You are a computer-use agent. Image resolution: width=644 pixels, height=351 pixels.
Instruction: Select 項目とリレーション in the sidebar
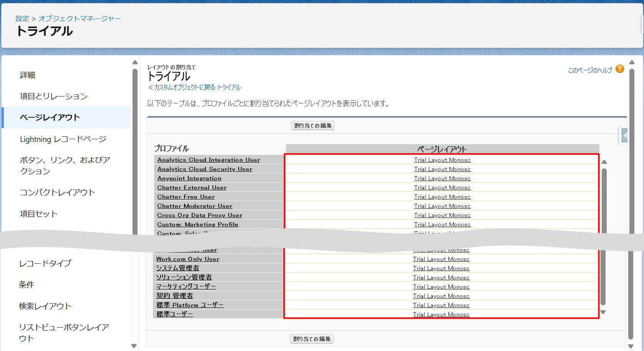pos(54,96)
